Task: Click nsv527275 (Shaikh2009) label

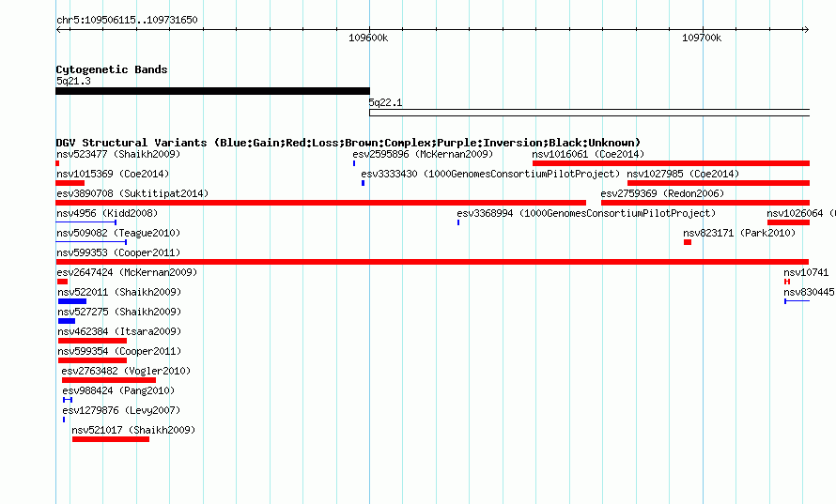Action: click(x=119, y=313)
